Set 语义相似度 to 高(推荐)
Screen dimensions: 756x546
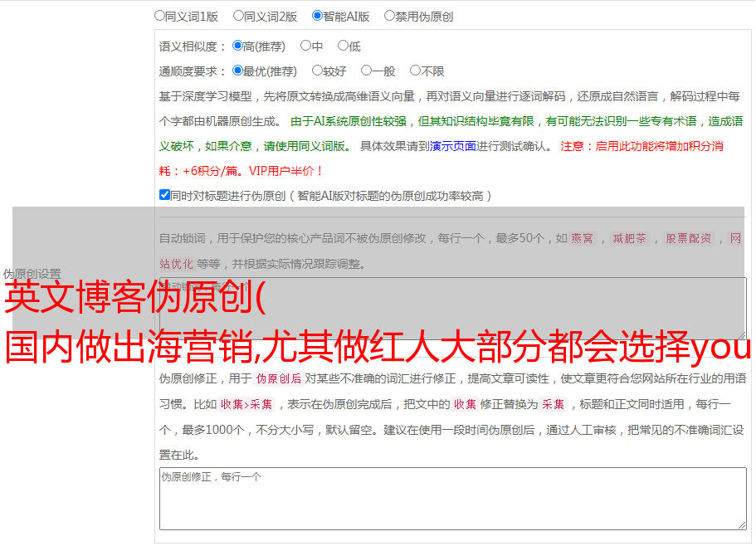[237, 46]
